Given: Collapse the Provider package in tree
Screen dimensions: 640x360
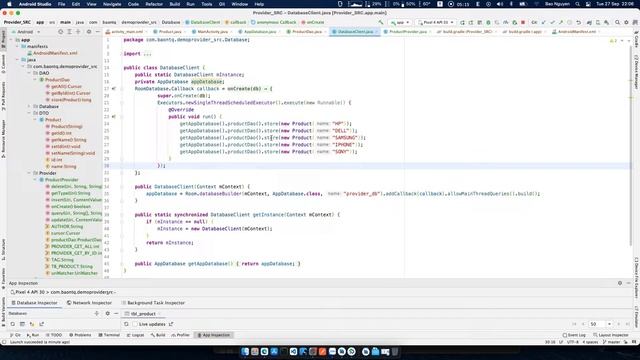Looking at the screenshot, I should coord(29,173).
